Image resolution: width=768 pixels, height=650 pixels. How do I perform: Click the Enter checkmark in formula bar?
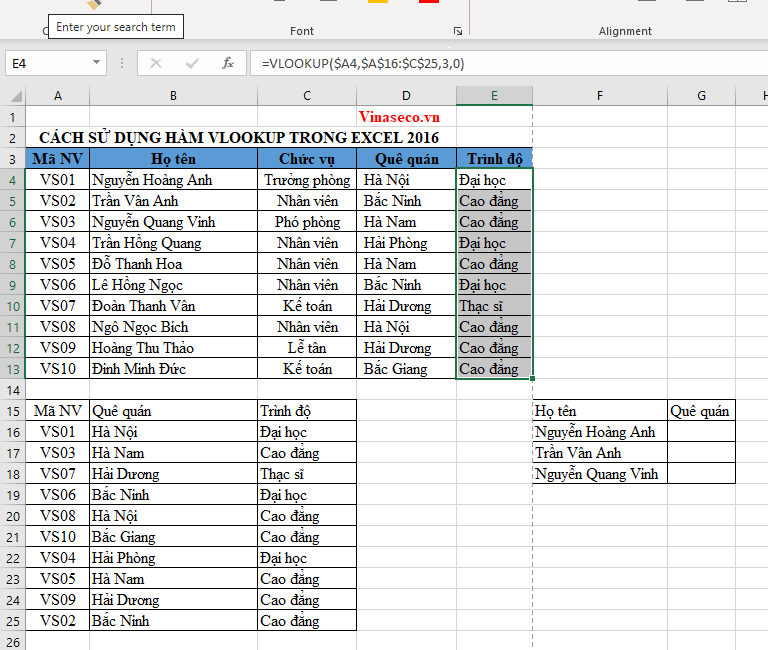192,63
